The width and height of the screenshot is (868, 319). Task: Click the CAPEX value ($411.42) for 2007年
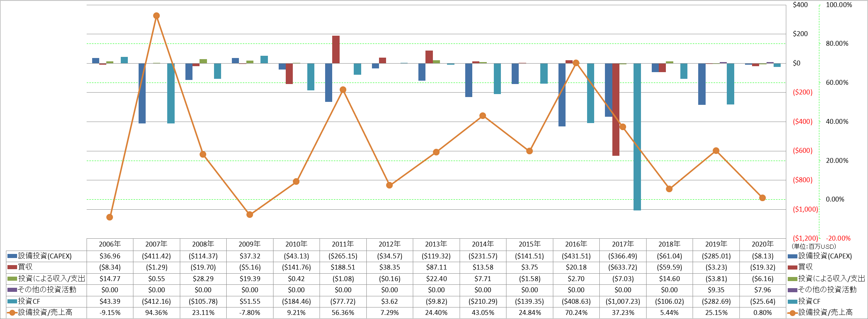pyautogui.click(x=156, y=256)
